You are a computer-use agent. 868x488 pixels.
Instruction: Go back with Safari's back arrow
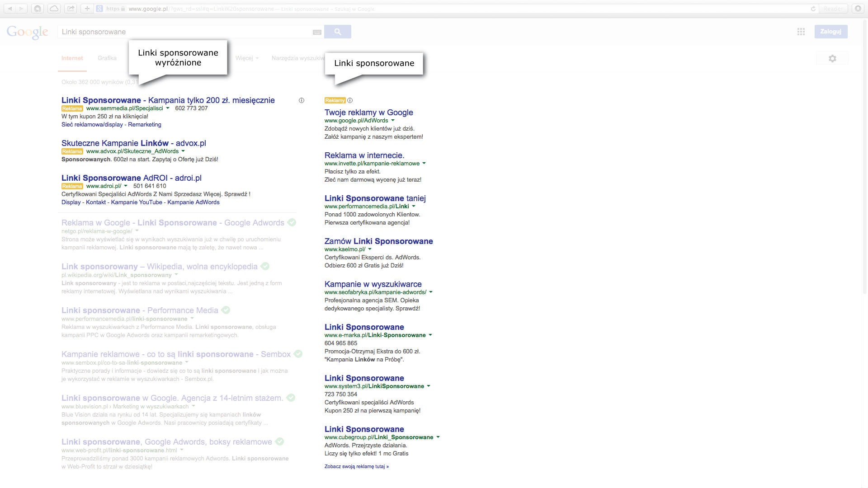click(10, 9)
